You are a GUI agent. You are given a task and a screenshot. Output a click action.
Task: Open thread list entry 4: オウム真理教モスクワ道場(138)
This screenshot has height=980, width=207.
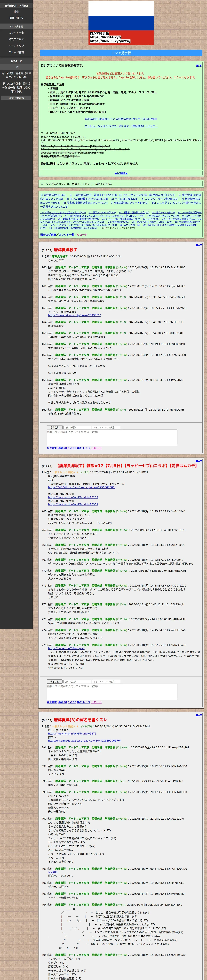pos(87,199)
